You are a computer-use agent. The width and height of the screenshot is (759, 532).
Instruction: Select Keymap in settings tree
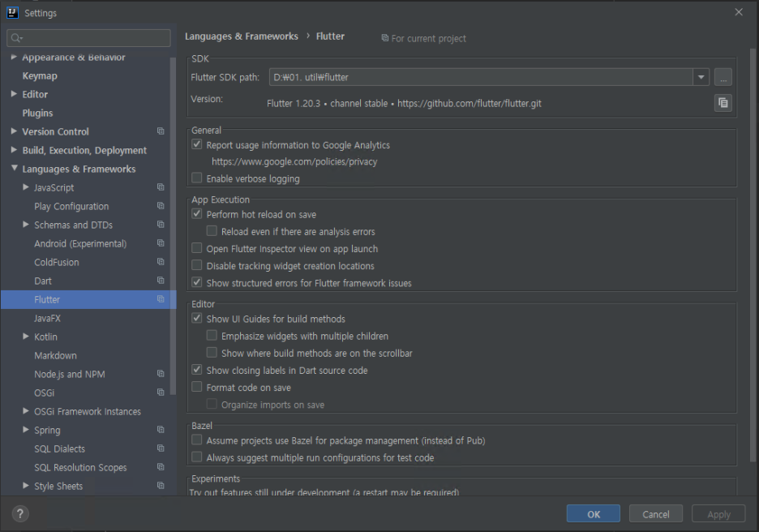[40, 76]
